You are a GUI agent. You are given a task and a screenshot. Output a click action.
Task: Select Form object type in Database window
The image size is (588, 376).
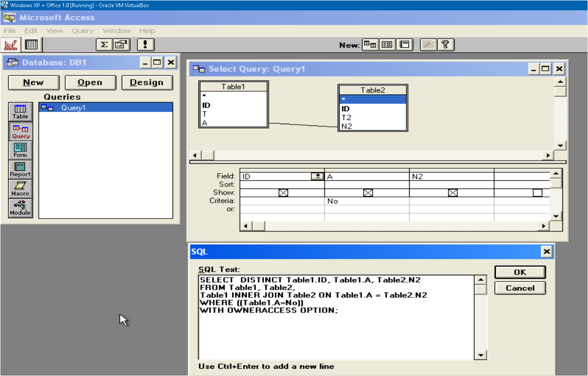pyautogui.click(x=20, y=150)
